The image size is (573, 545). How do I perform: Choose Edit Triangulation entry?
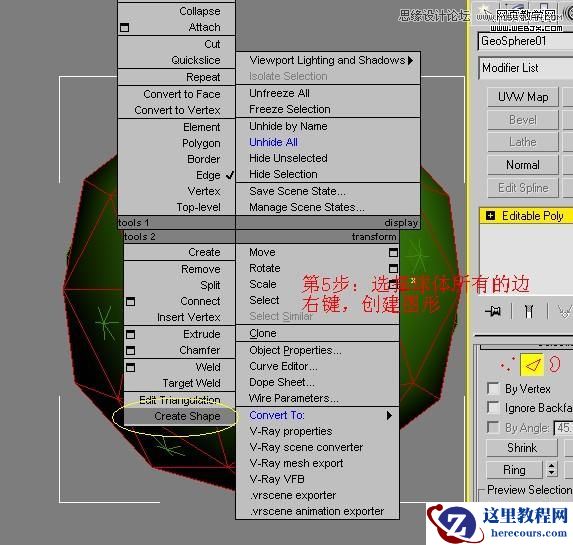pyautogui.click(x=179, y=400)
